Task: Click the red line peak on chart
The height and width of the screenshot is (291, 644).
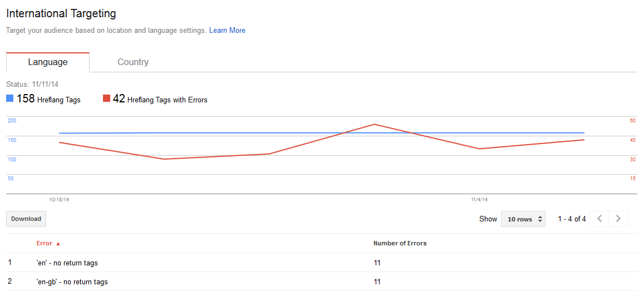Action: click(374, 124)
